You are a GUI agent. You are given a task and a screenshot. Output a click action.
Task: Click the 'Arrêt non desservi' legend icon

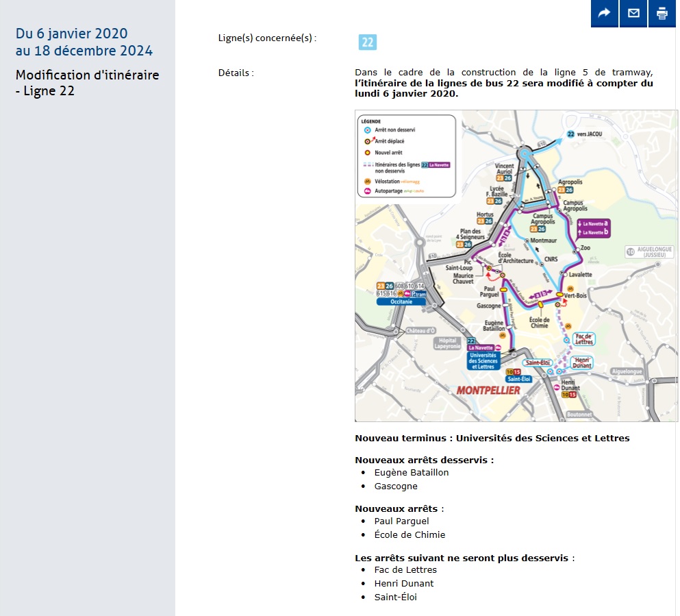(368, 130)
